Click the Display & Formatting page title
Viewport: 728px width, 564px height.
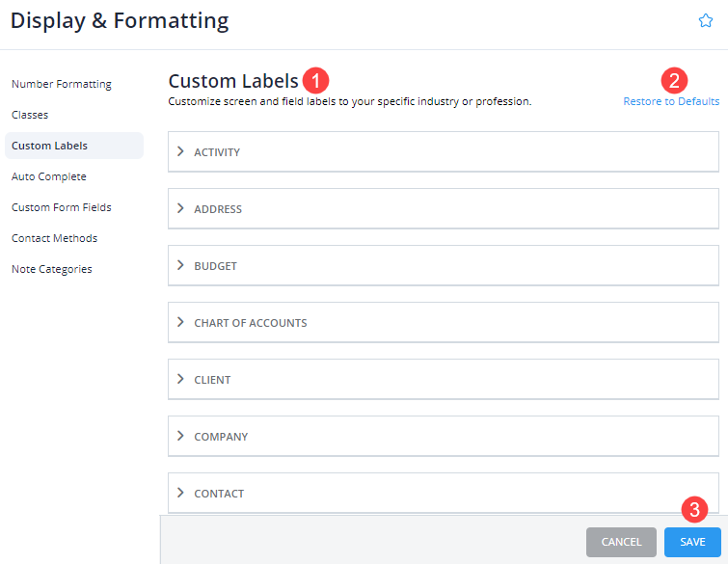point(120,21)
